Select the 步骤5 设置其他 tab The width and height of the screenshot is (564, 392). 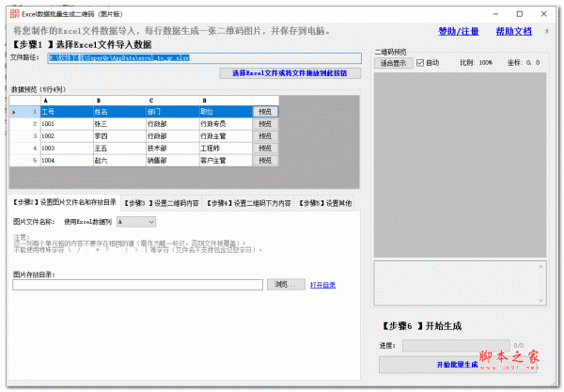coord(326,201)
